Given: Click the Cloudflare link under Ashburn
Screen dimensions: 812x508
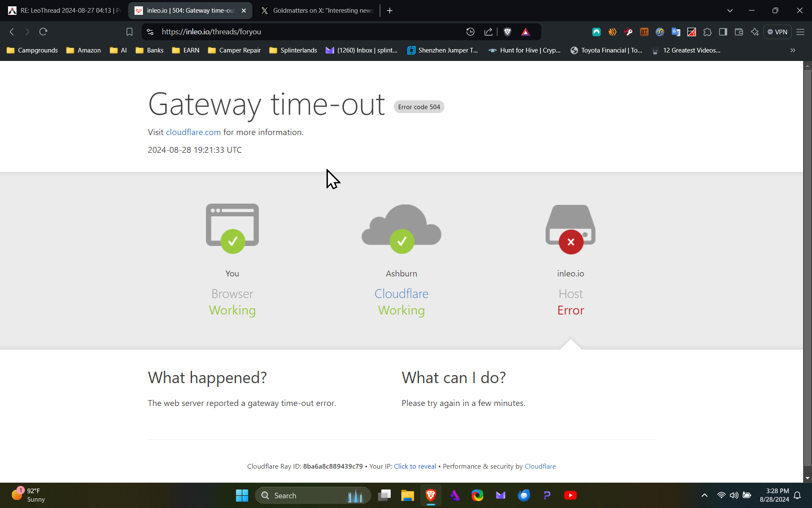Looking at the screenshot, I should point(401,293).
